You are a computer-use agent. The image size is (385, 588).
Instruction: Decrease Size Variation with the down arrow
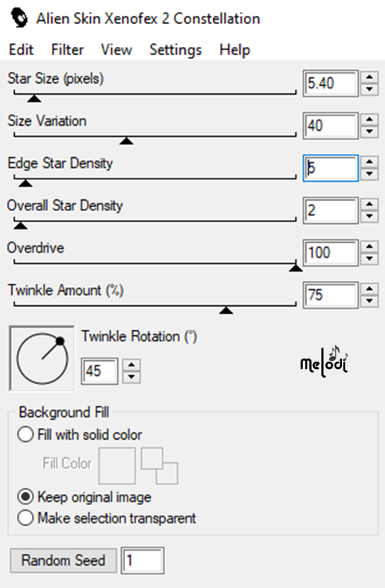pyautogui.click(x=370, y=131)
